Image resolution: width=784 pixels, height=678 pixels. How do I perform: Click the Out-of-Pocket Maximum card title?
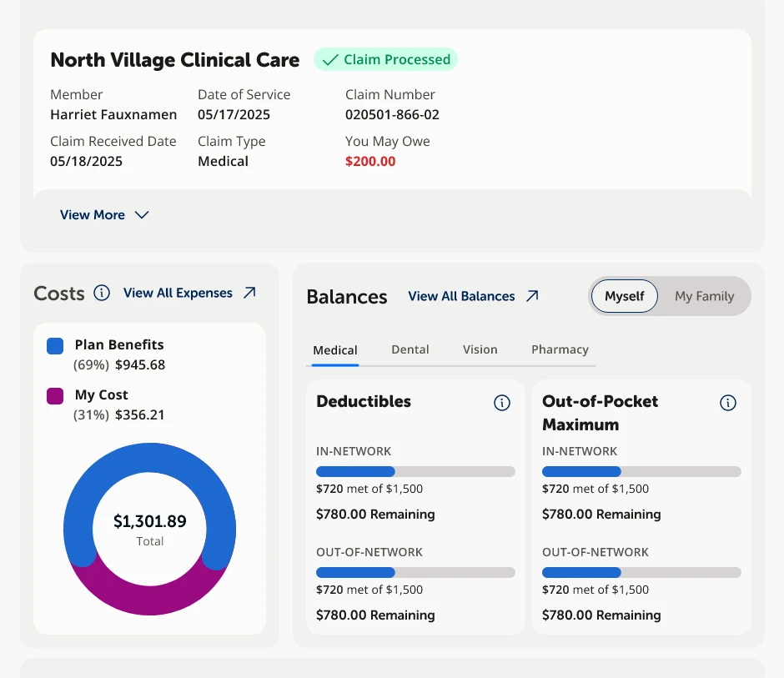[600, 413]
